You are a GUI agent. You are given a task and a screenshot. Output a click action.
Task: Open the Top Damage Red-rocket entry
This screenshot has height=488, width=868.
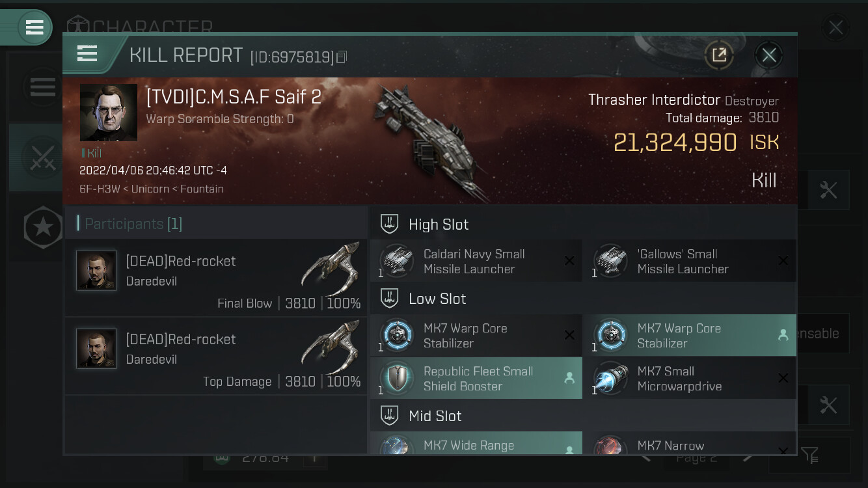(x=215, y=355)
